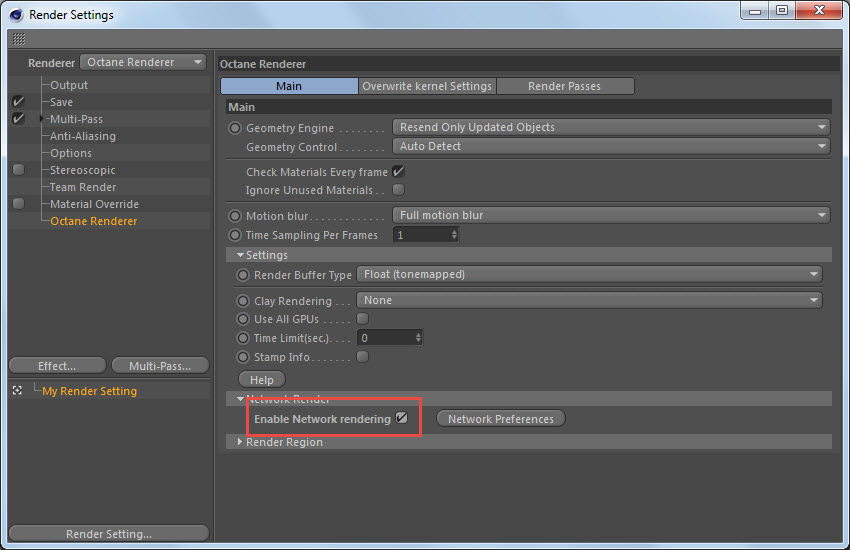Open the Motion blur dropdown
850x550 pixels.
pyautogui.click(x=611, y=215)
